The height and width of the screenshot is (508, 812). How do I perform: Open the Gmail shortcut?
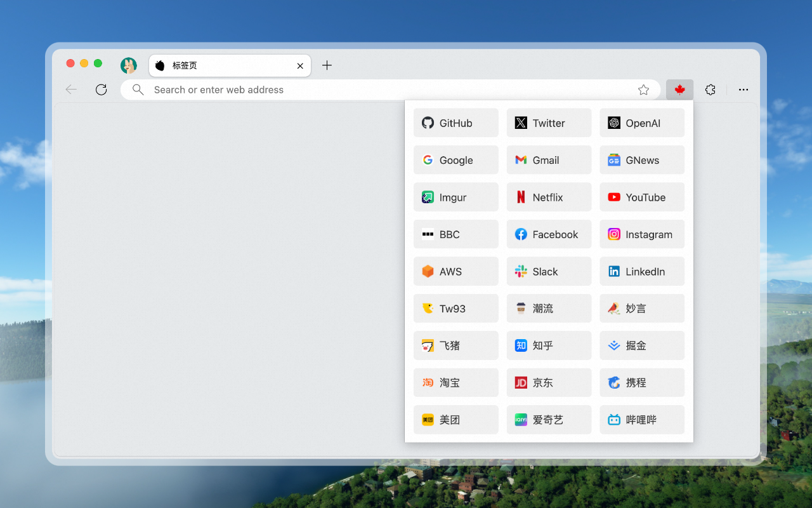[x=549, y=160]
